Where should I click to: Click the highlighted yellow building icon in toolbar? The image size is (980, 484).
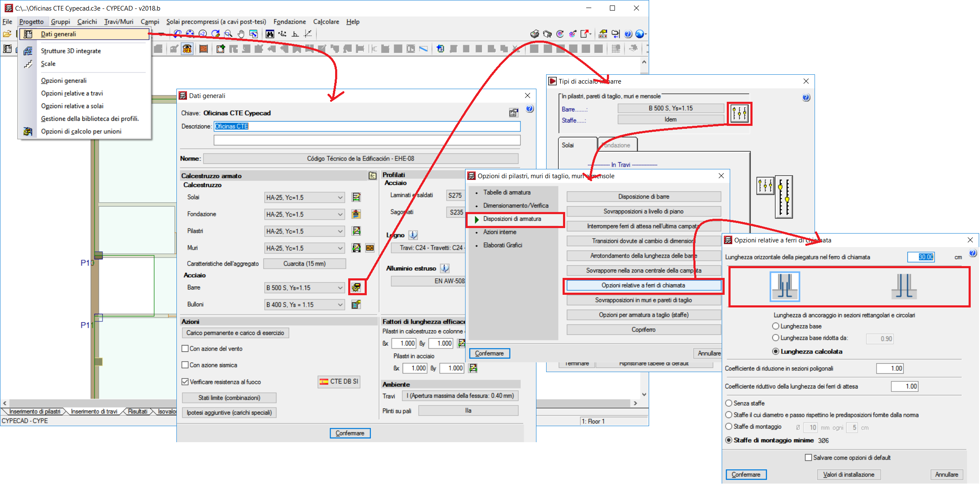pyautogui.click(x=187, y=49)
